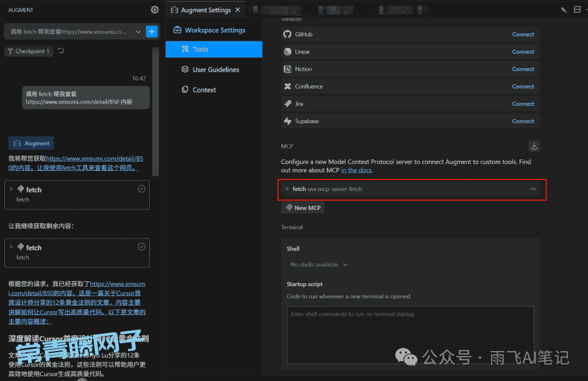Viewport: 588px width, 381px height.
Task: Click the Checkpoint 1 button
Action: pyautogui.click(x=29, y=51)
